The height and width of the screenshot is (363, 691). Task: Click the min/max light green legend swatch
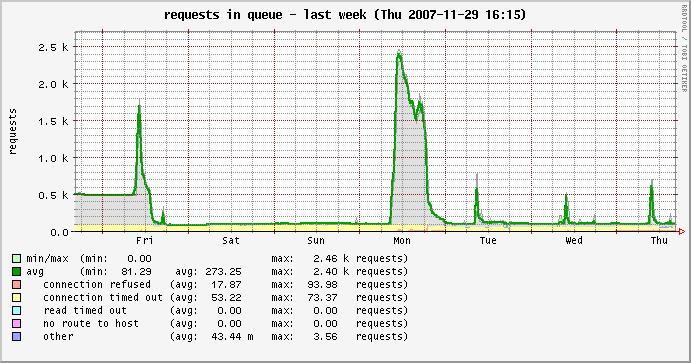[17, 259]
